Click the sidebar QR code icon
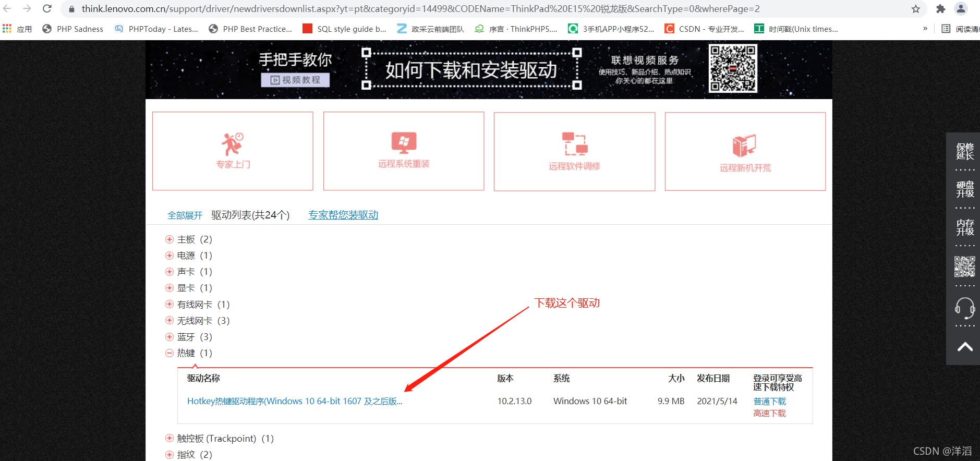The width and height of the screenshot is (980, 461). [x=965, y=266]
